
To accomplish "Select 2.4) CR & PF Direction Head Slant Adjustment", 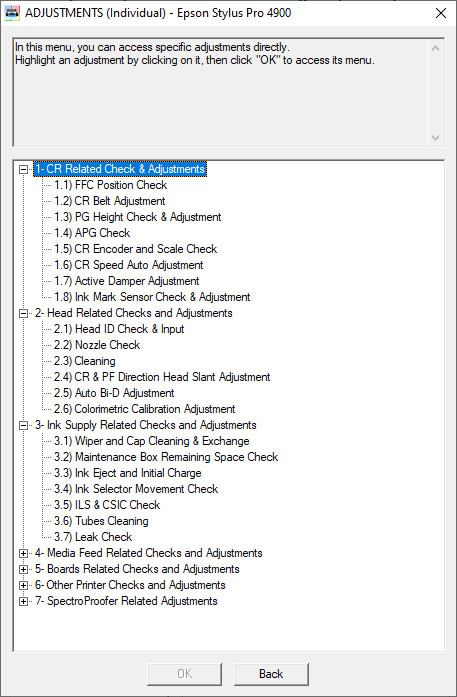I will [162, 377].
